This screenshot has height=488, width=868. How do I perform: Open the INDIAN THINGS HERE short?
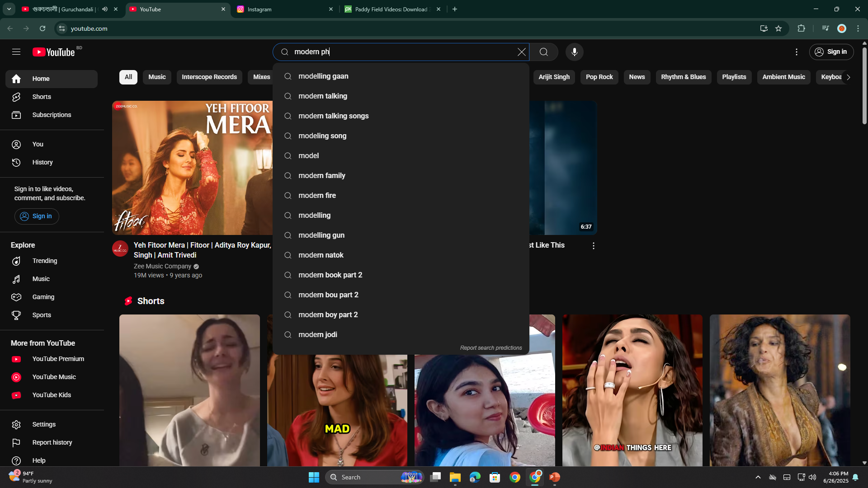[x=632, y=390]
